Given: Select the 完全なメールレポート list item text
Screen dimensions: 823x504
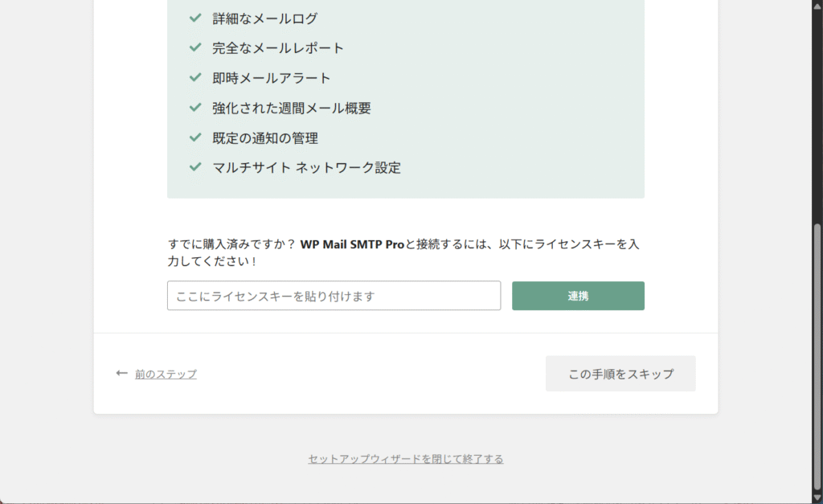Looking at the screenshot, I should tap(278, 47).
